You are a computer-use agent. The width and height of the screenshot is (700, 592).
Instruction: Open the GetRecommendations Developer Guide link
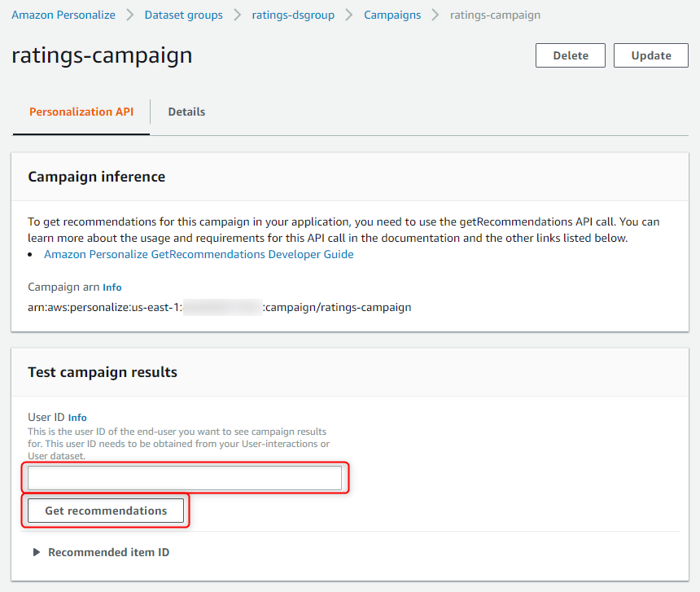[199, 254]
